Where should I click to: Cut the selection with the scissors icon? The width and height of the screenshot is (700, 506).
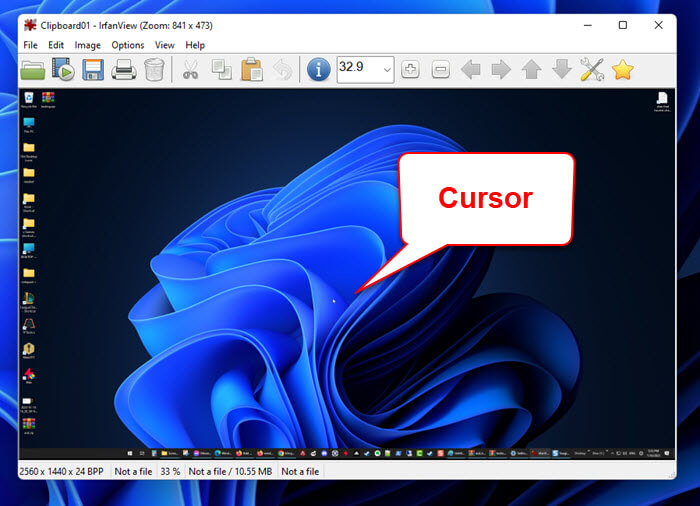(191, 70)
